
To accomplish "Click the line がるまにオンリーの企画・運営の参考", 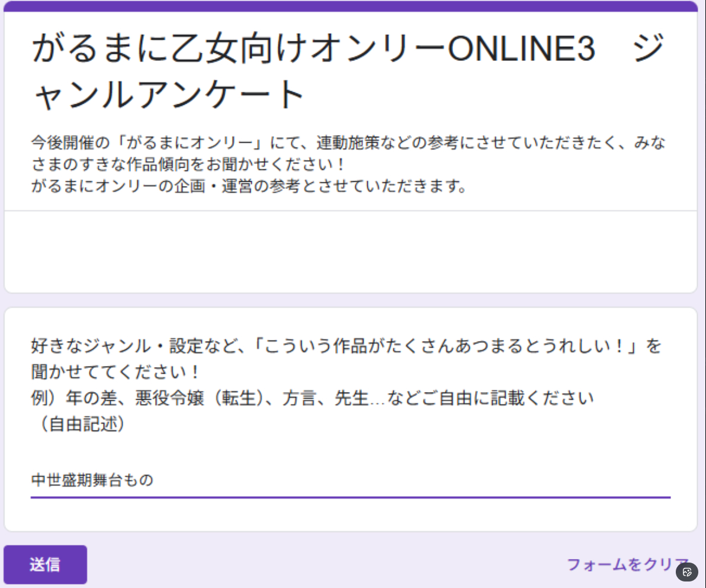I will (249, 187).
